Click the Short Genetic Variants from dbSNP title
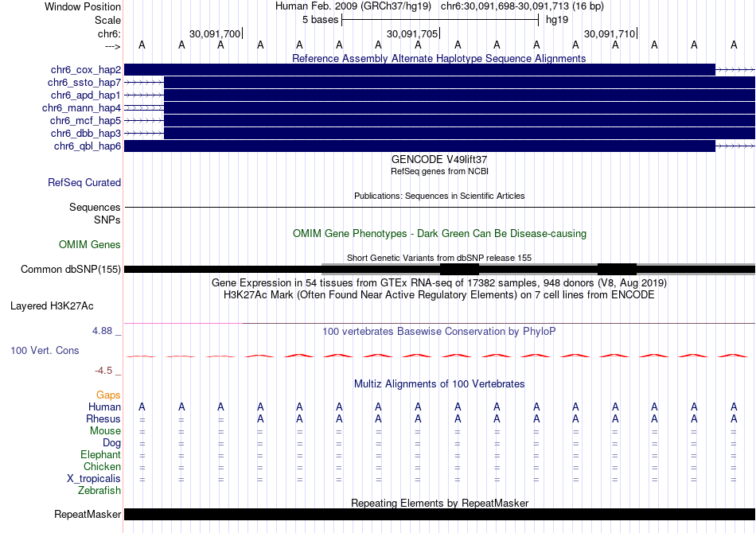The height and width of the screenshot is (533, 756). (x=439, y=258)
